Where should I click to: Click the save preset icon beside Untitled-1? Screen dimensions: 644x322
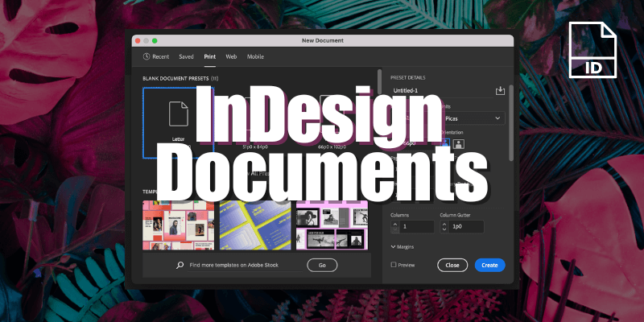click(500, 91)
